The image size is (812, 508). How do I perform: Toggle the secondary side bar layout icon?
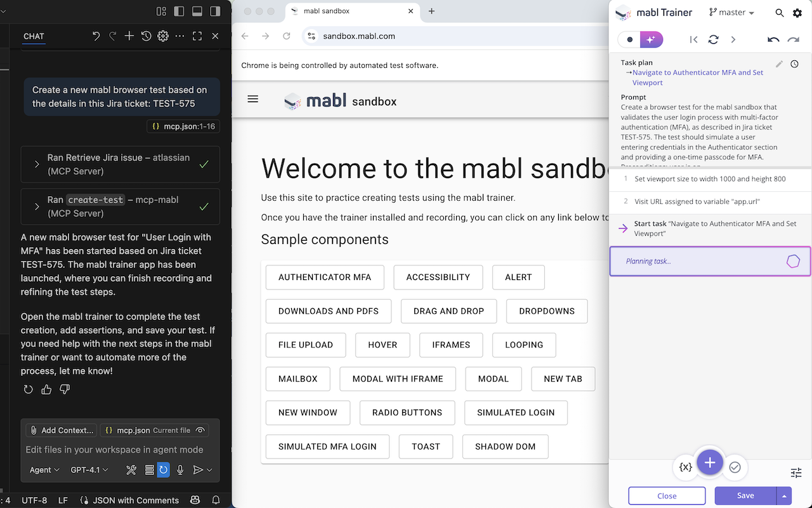[x=216, y=11]
